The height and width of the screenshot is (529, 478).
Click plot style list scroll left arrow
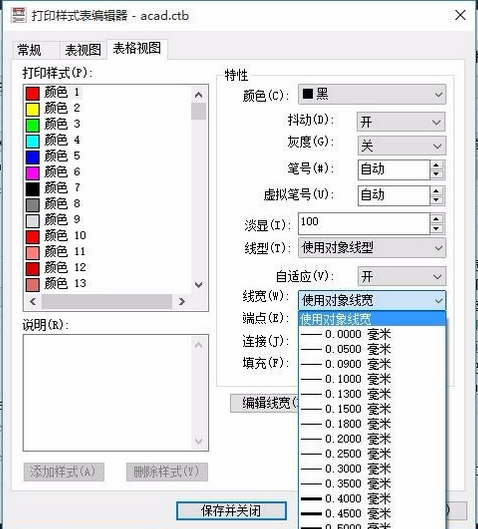click(33, 301)
